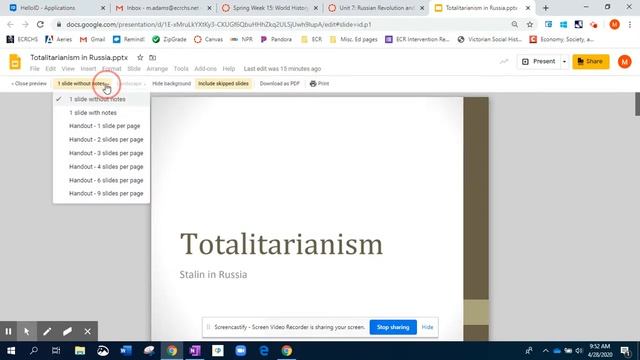Open the slide layout dropdown in toolbar
This screenshot has height=360, width=640.
pos(83,84)
